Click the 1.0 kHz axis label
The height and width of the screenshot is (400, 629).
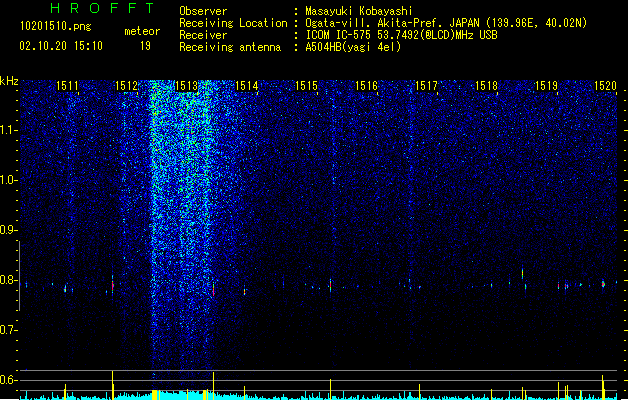click(8, 180)
